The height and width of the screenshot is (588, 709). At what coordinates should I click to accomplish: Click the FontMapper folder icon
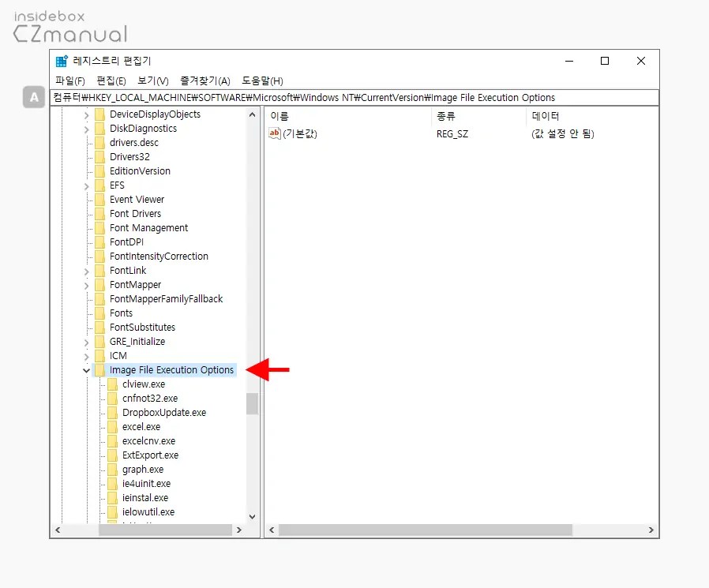(x=100, y=285)
